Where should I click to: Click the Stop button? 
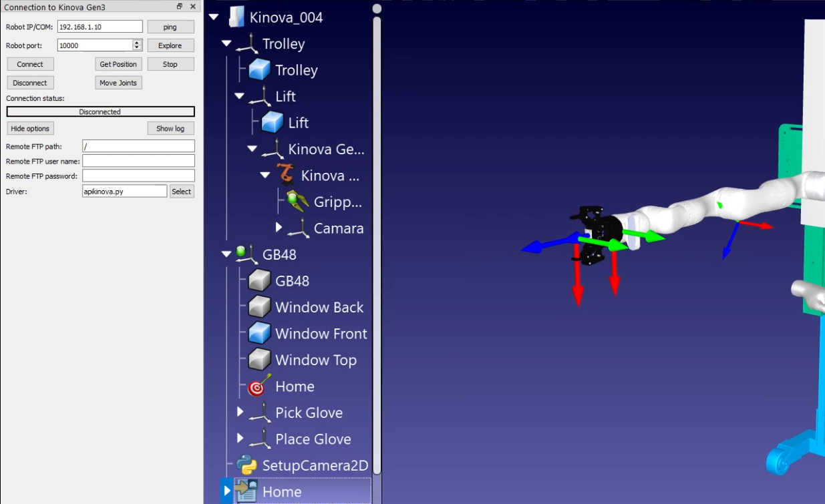(170, 64)
